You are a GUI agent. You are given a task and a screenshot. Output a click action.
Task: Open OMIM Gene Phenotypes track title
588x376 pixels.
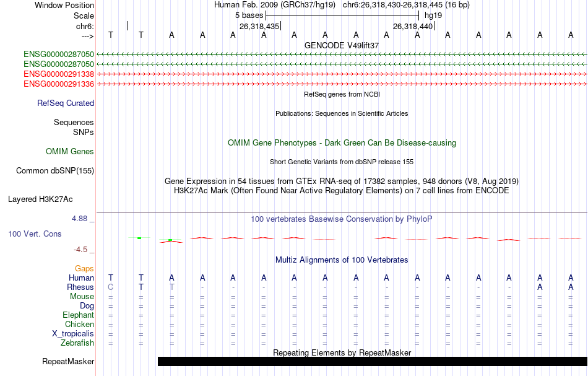(x=342, y=142)
